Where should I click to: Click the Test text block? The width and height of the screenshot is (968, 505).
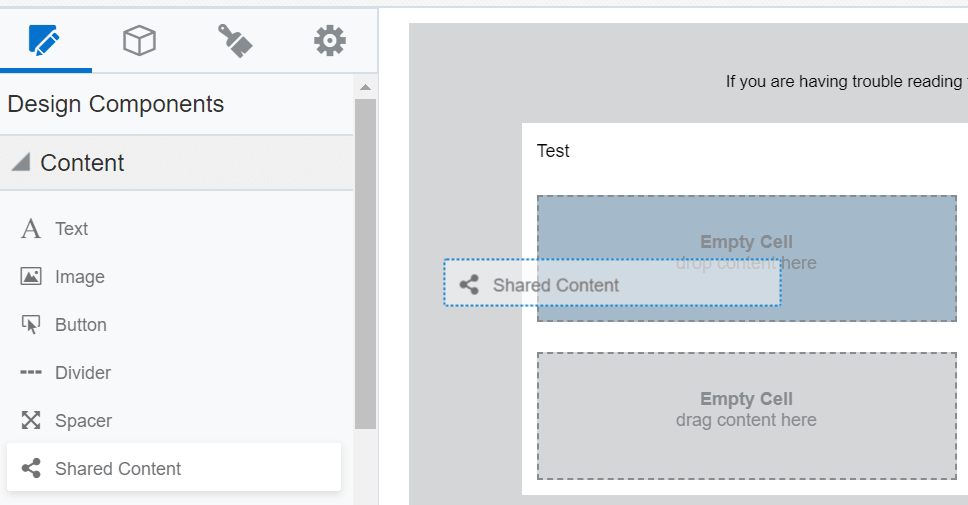[x=553, y=151]
